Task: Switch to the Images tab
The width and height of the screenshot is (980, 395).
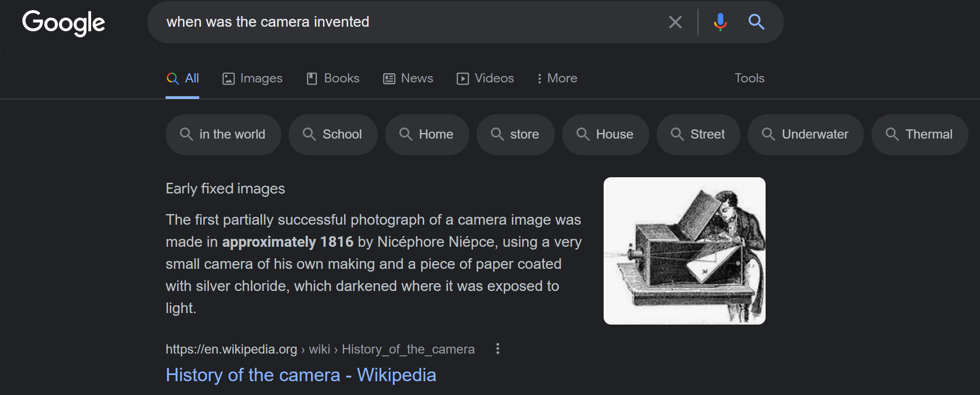Action: pyautogui.click(x=252, y=78)
